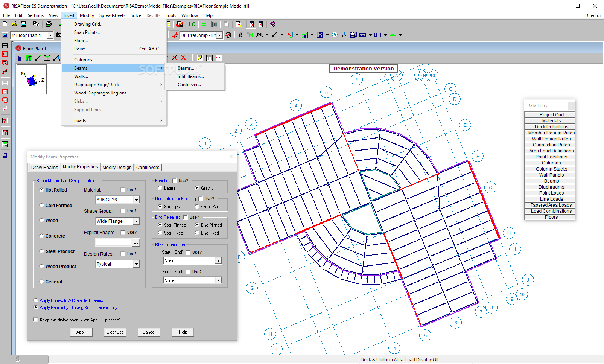Click the red D data entry toolbar icon
Screen dimensions: 604x364
(x=251, y=24)
